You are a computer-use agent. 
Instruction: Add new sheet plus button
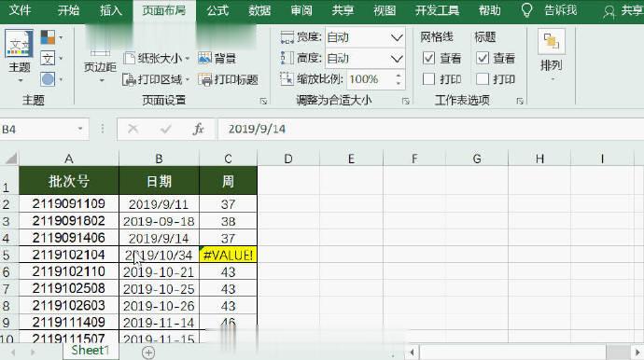148,352
